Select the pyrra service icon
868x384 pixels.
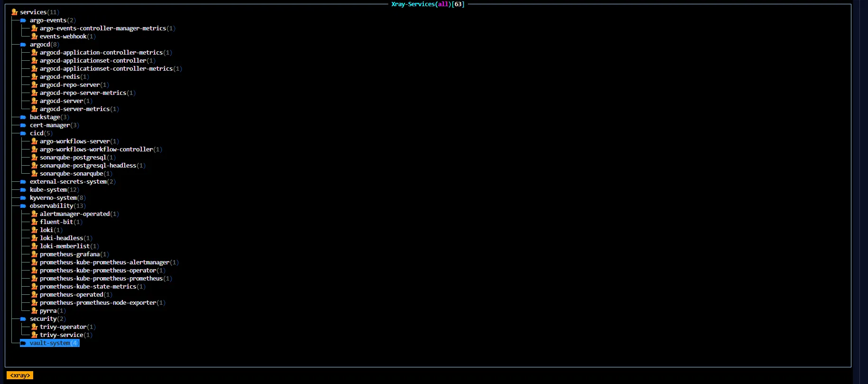click(35, 311)
